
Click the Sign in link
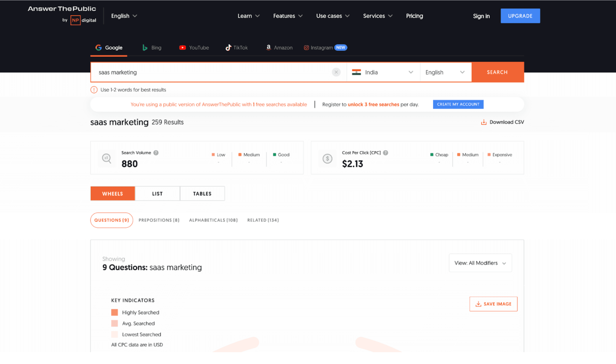pos(481,16)
